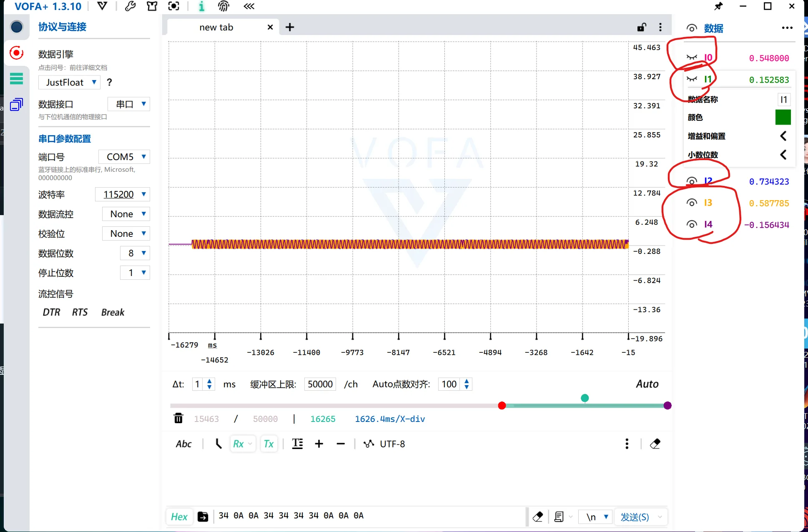The height and width of the screenshot is (532, 808).
Task: Open the COM5 port dropdown
Action: tap(124, 157)
